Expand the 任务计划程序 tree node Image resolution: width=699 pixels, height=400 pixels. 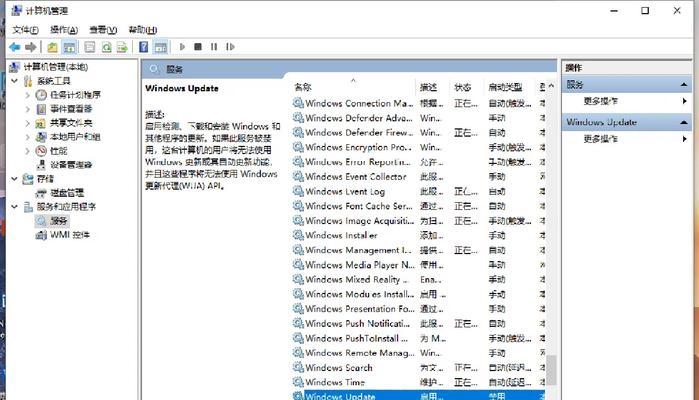pos(28,95)
